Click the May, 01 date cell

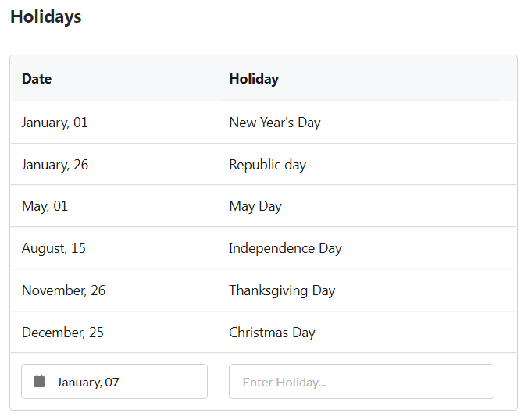tap(45, 206)
